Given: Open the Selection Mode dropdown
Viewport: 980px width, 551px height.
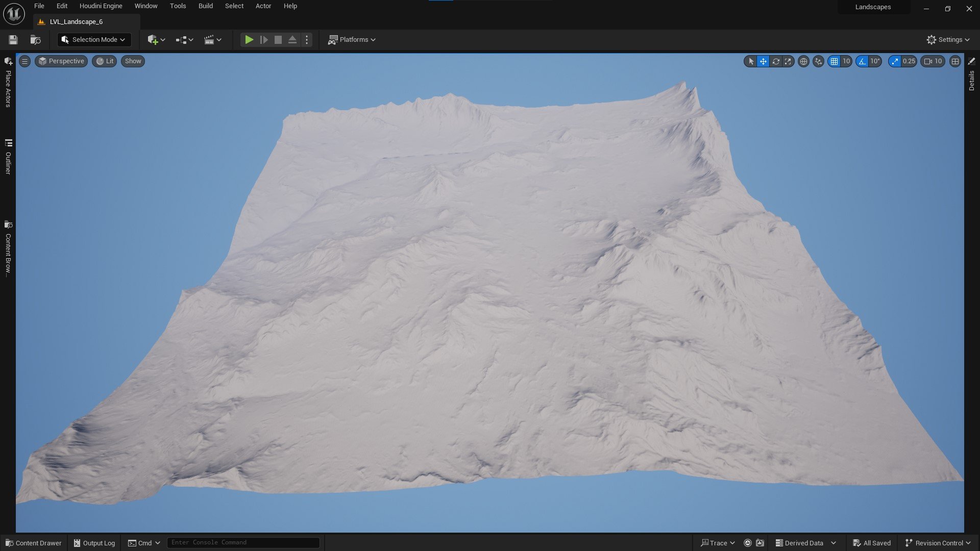Looking at the screenshot, I should click(x=94, y=40).
